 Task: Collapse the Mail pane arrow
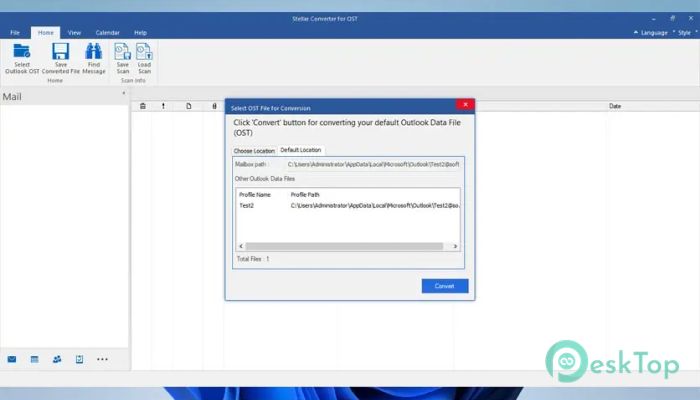pyautogui.click(x=124, y=93)
